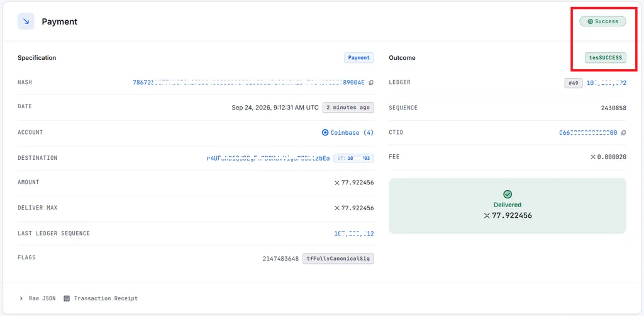Viewport: 644px width, 316px height.
Task: Click the DELIVER MAX field label
Action: click(37, 208)
